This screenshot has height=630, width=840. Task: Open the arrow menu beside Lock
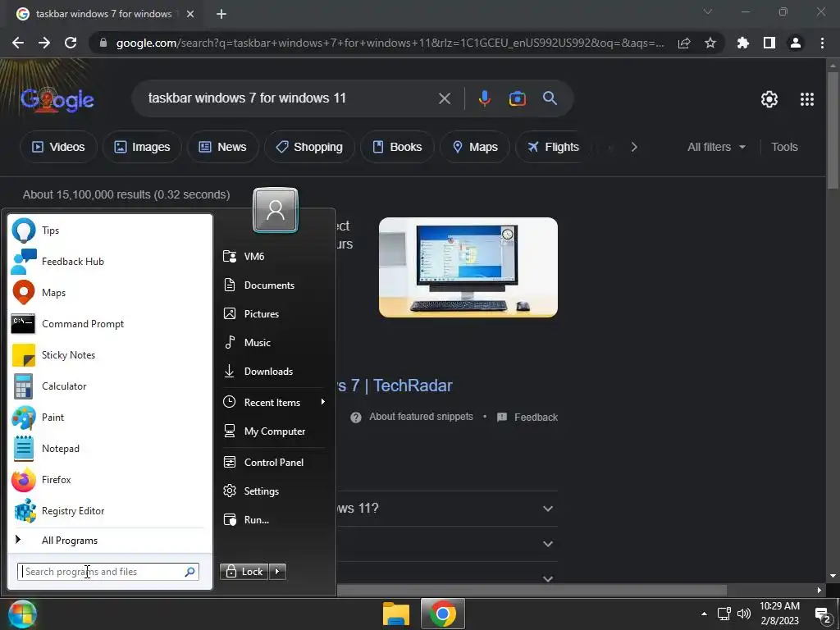pos(277,572)
